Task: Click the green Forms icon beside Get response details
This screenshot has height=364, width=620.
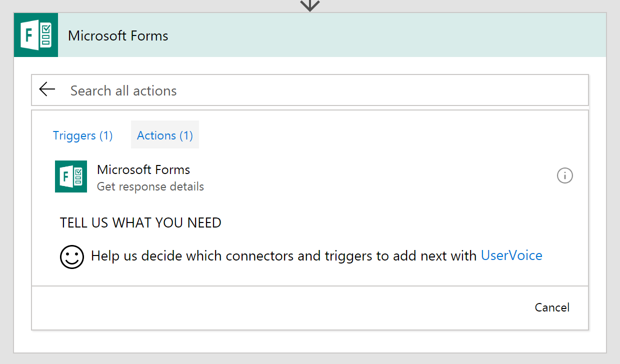Action: (x=70, y=176)
